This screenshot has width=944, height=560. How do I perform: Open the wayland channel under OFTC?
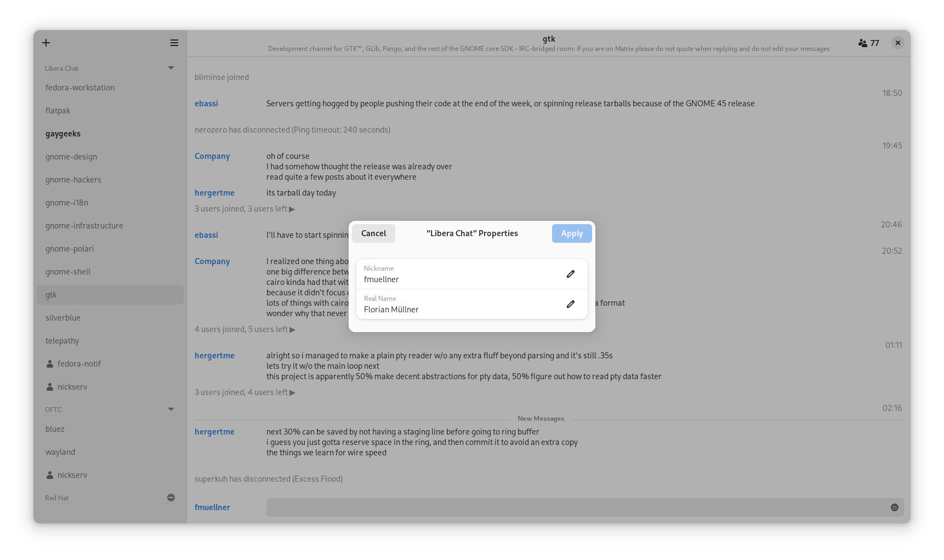coord(60,452)
